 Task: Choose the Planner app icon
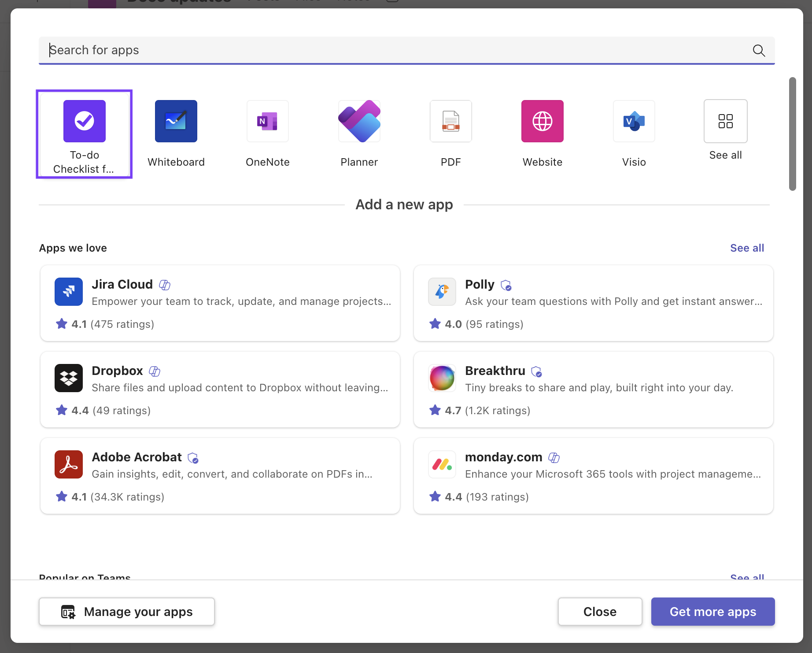[x=359, y=122]
